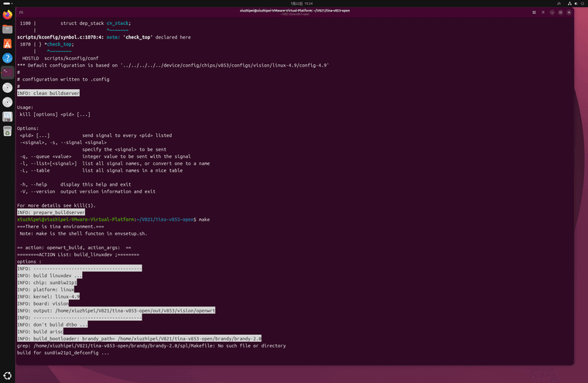588x383 pixels.
Task: Open Firefox from the dock
Action: point(8,15)
